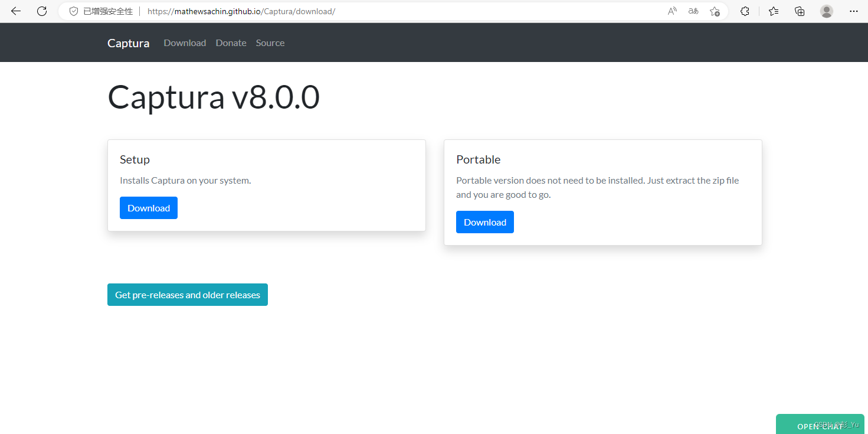The image size is (868, 434).
Task: Click the Captura v8.0.0 heading
Action: pyautogui.click(x=214, y=97)
